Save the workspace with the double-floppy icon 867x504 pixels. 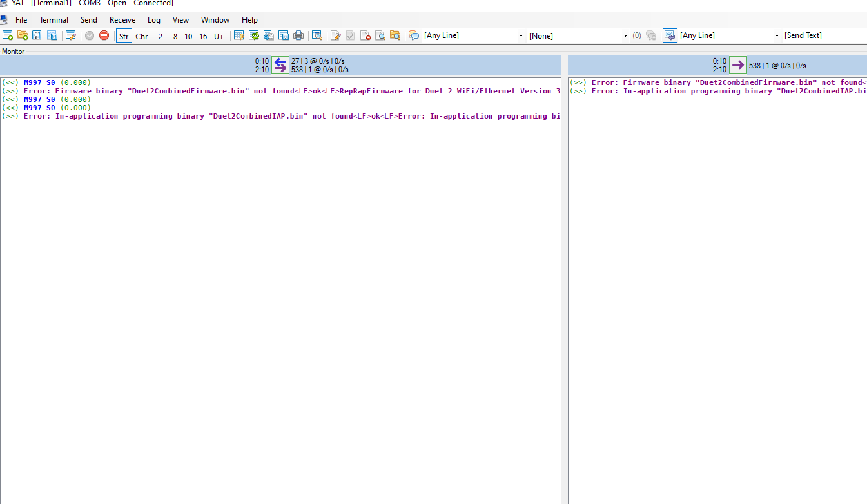click(x=52, y=35)
